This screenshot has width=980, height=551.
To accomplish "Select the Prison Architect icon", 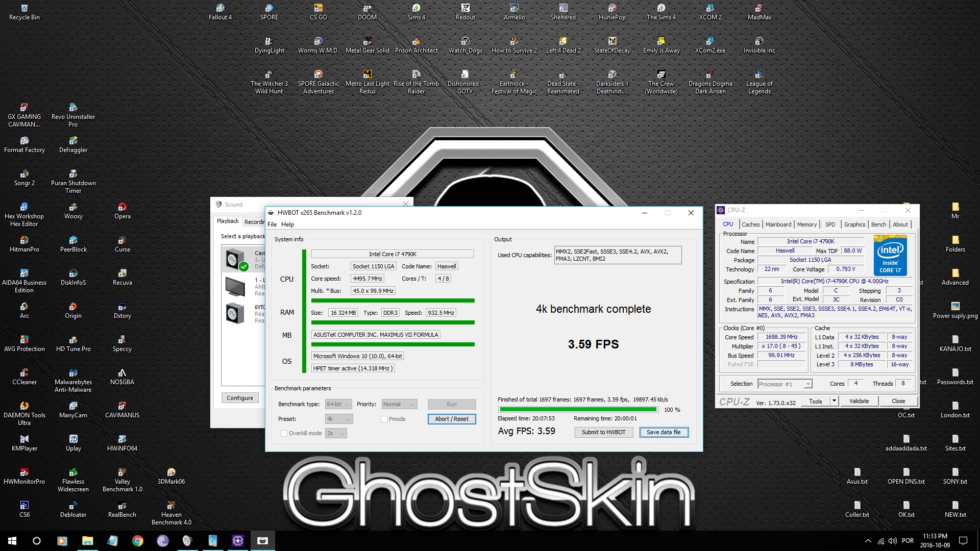I will coord(416,45).
